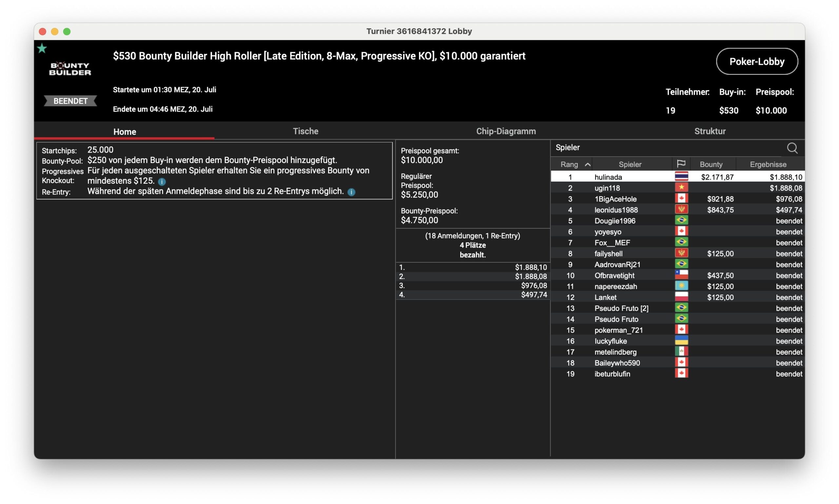Switch to the Struktur tab
Image resolution: width=839 pixels, height=504 pixels.
(x=710, y=131)
